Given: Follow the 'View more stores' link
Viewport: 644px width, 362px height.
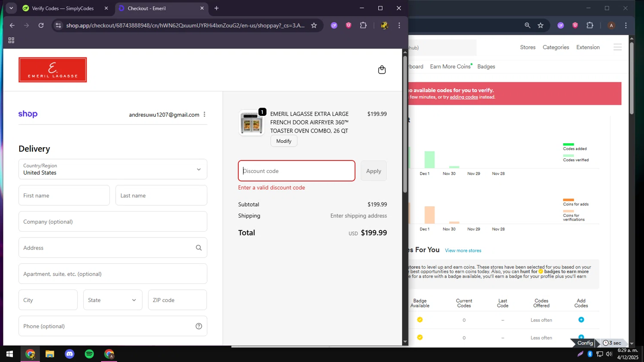Looking at the screenshot, I should tap(463, 250).
